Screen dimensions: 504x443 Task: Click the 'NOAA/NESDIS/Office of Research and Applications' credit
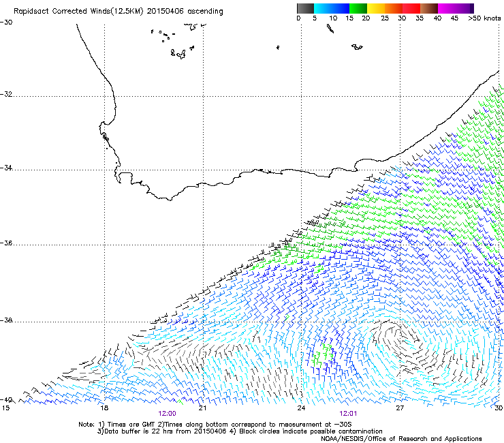point(401,439)
